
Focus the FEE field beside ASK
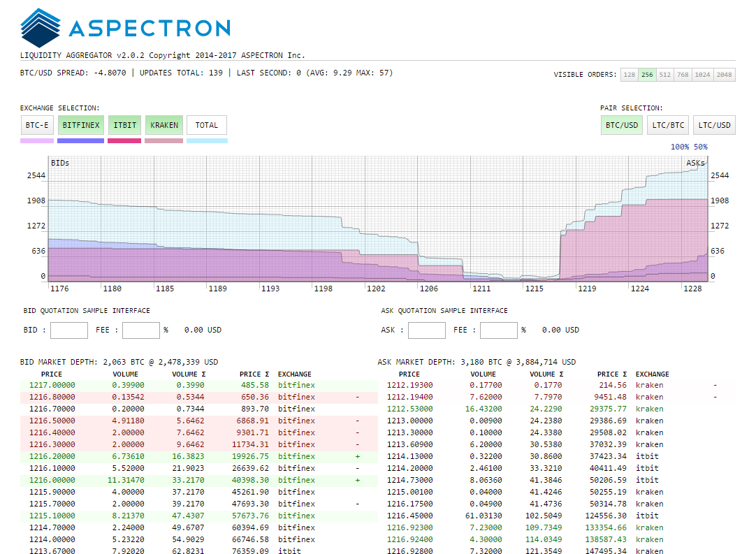(499, 330)
